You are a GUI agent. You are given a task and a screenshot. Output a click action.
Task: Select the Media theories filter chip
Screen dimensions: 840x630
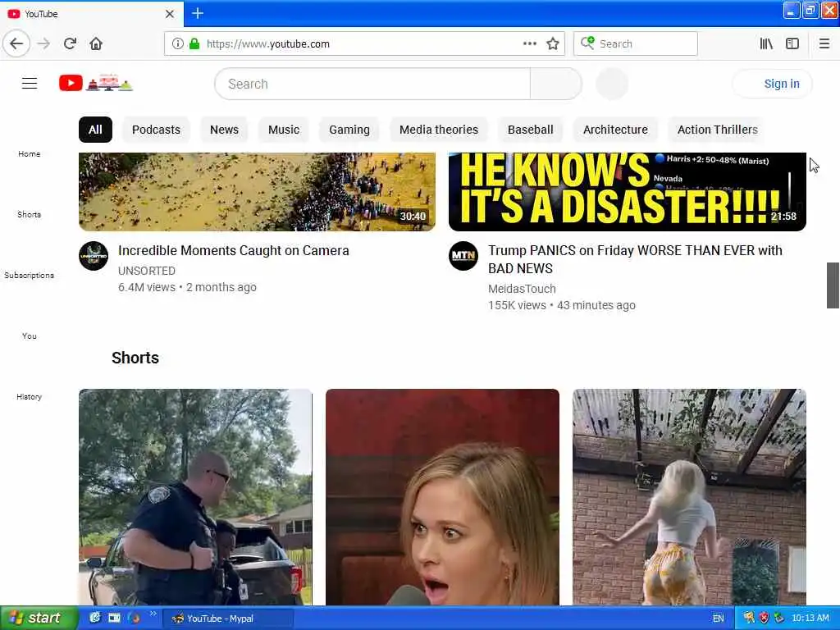click(439, 130)
